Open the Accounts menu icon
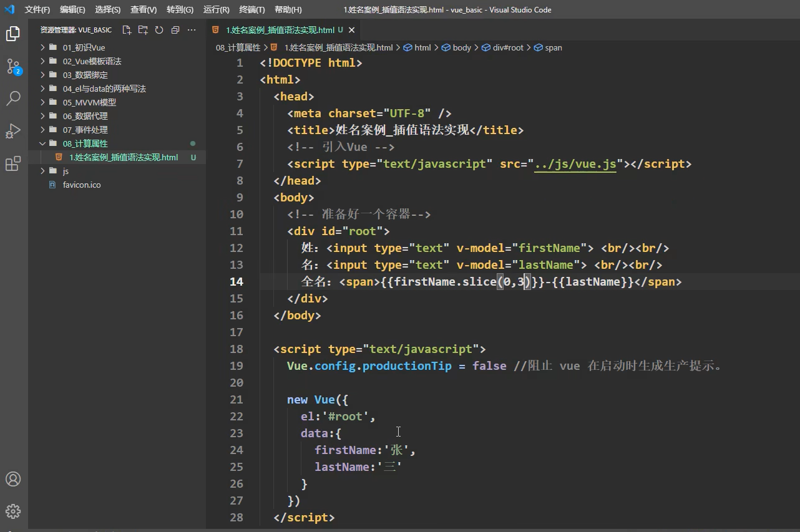This screenshot has height=532, width=800. (x=13, y=479)
